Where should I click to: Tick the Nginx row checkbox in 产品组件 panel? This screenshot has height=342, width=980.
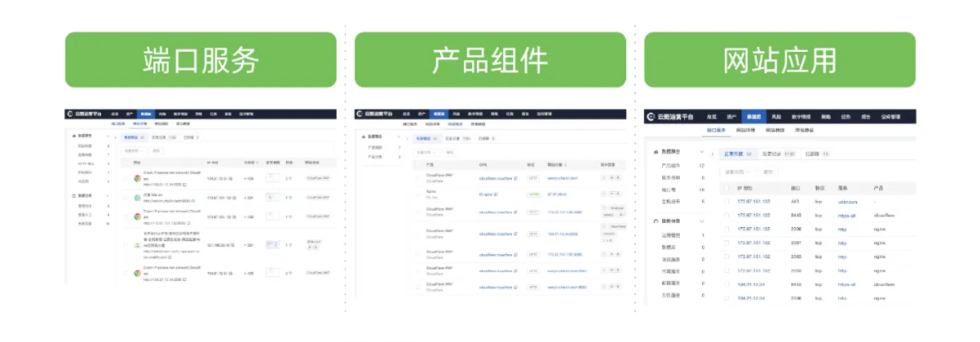(417, 194)
